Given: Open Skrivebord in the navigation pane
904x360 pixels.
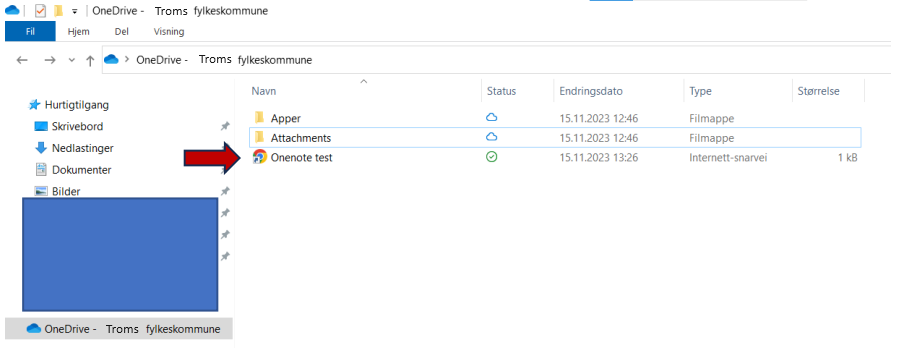Looking at the screenshot, I should (77, 126).
